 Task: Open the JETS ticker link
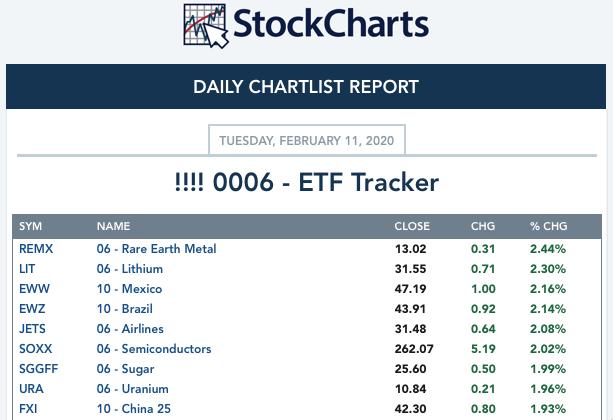(32, 328)
